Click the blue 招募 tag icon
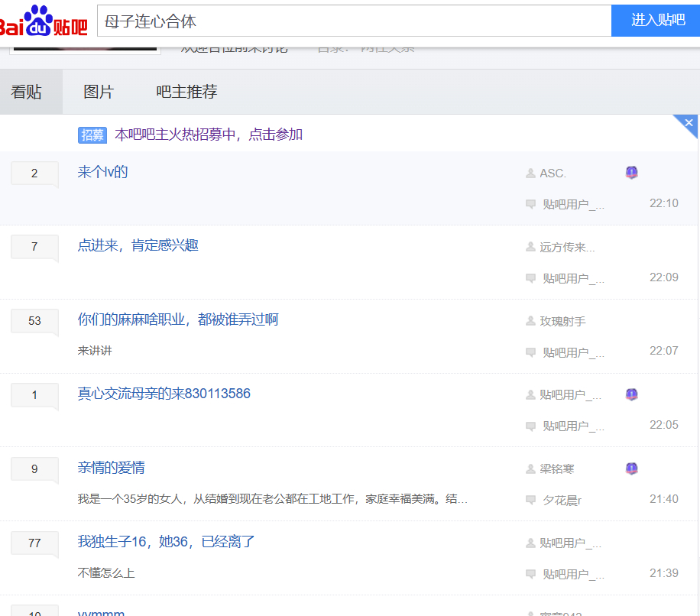 tap(92, 135)
